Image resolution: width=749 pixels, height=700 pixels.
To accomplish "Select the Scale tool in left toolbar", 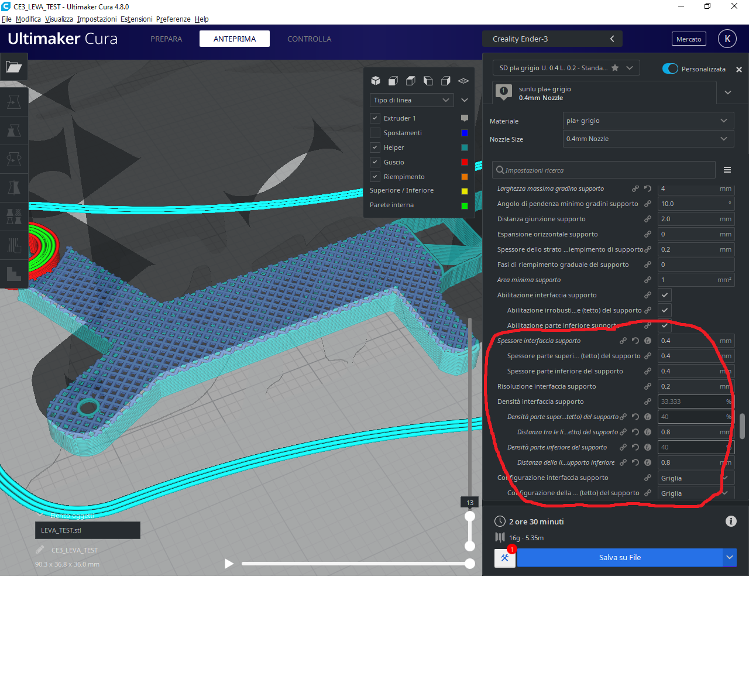I will point(14,130).
